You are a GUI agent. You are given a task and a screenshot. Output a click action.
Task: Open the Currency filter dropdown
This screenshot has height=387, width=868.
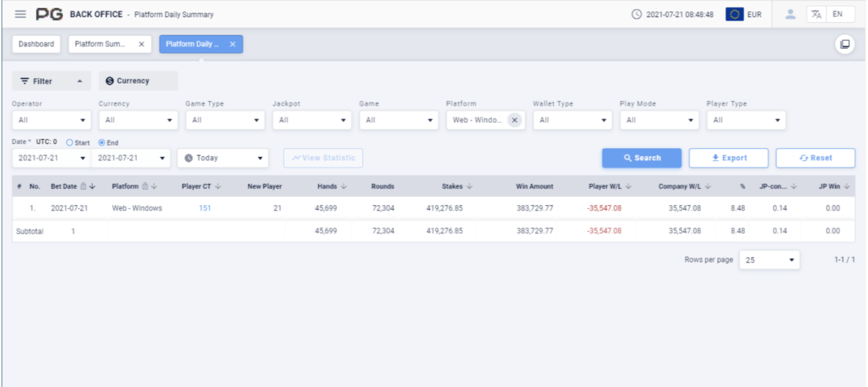point(138,120)
